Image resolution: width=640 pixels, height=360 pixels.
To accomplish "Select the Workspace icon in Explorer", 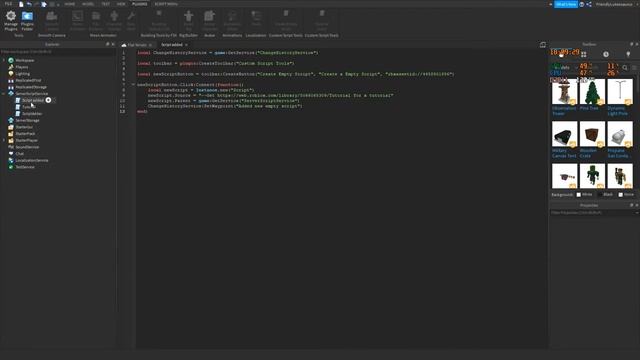I will [11, 60].
